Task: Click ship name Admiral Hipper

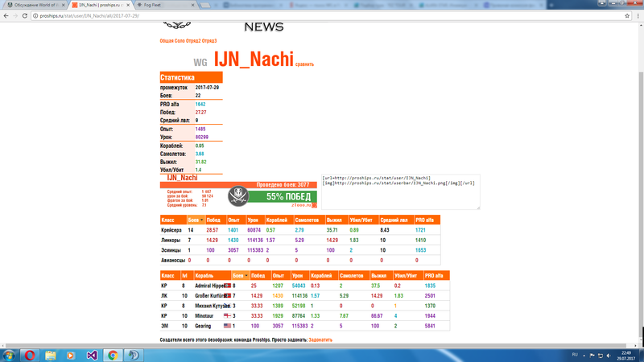Action: point(209,286)
